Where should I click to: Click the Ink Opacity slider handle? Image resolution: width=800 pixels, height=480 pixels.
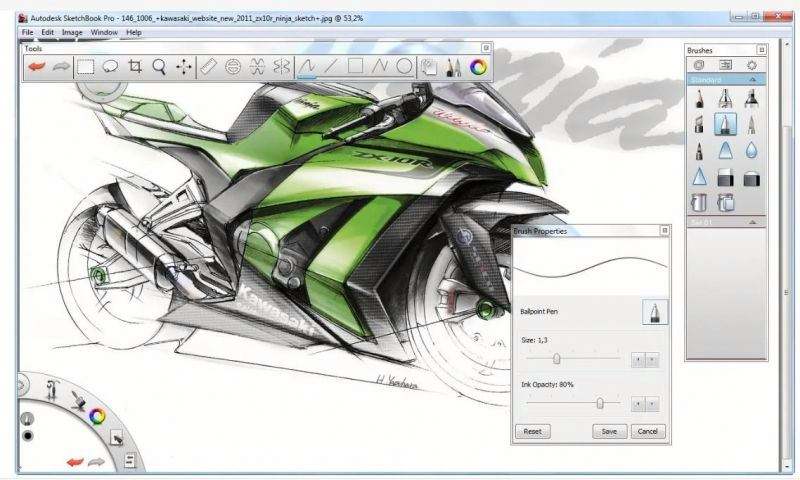pos(600,403)
